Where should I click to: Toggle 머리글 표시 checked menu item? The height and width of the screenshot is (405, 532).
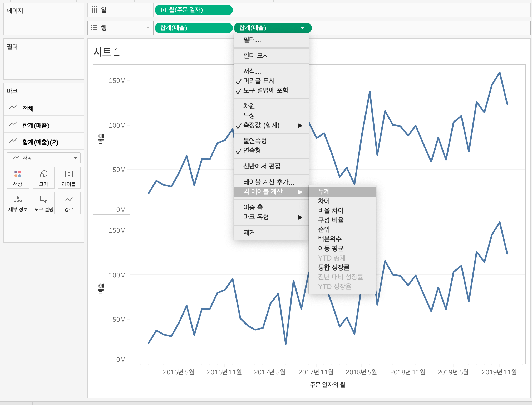pyautogui.click(x=259, y=81)
